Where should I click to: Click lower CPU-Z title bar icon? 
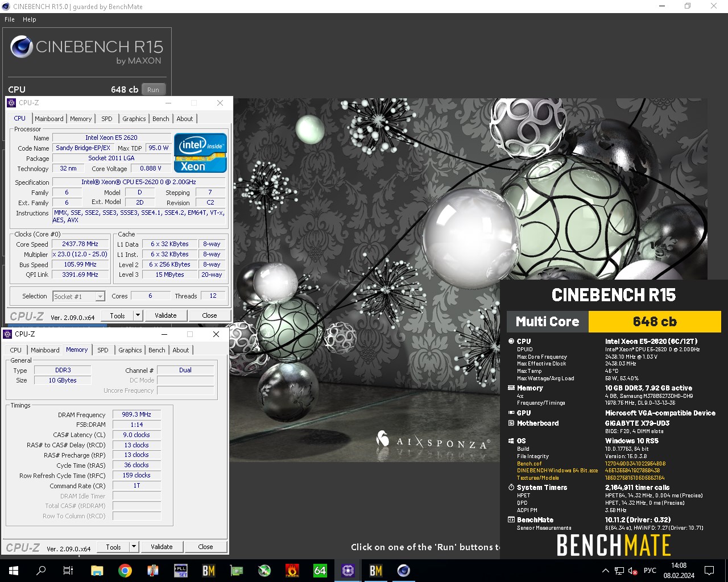pos(8,334)
